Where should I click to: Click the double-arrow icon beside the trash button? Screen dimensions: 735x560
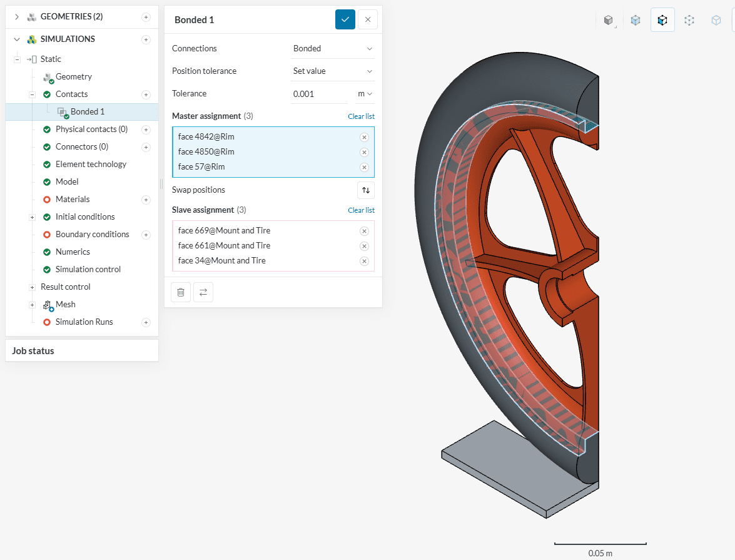point(203,292)
